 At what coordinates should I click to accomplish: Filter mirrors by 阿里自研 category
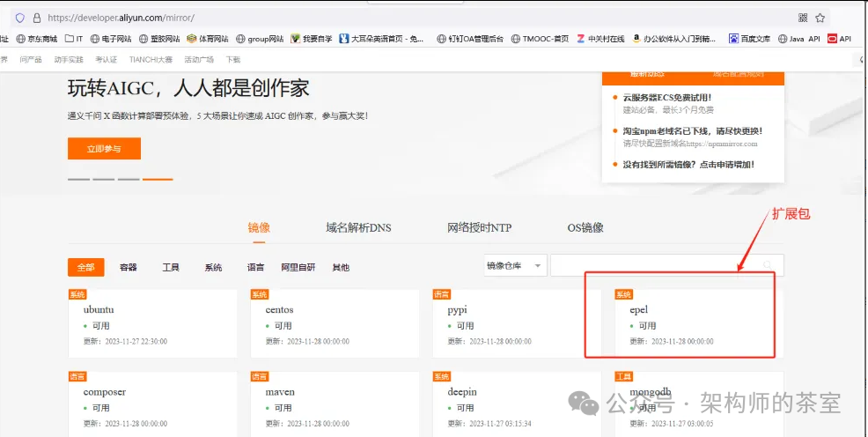coord(298,268)
